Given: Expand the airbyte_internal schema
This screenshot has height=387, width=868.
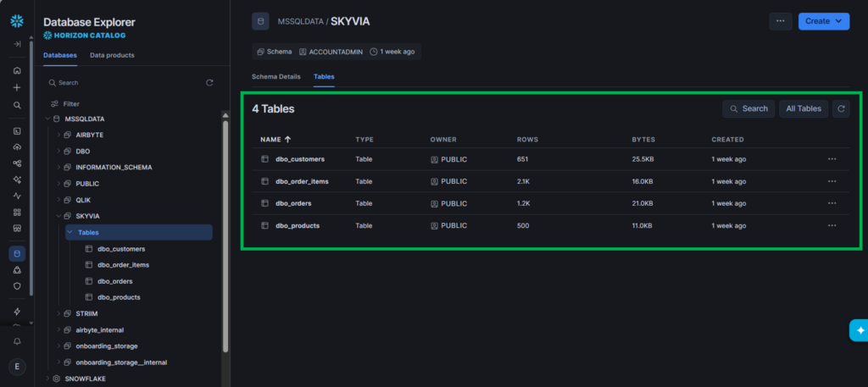Looking at the screenshot, I should pyautogui.click(x=58, y=330).
